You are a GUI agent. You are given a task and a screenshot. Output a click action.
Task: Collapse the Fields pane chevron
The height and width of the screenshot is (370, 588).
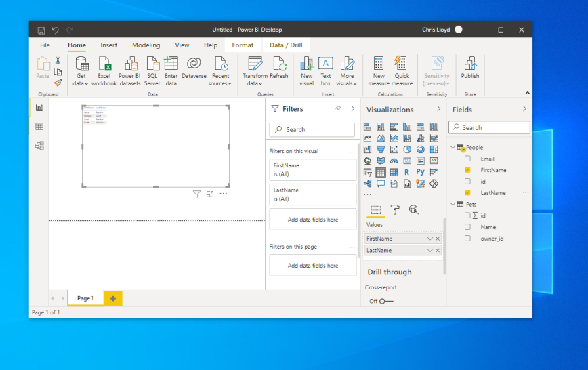point(524,109)
